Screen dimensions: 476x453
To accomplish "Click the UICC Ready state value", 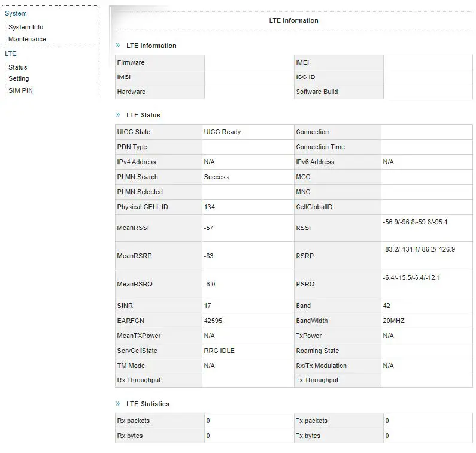I will click(x=222, y=132).
